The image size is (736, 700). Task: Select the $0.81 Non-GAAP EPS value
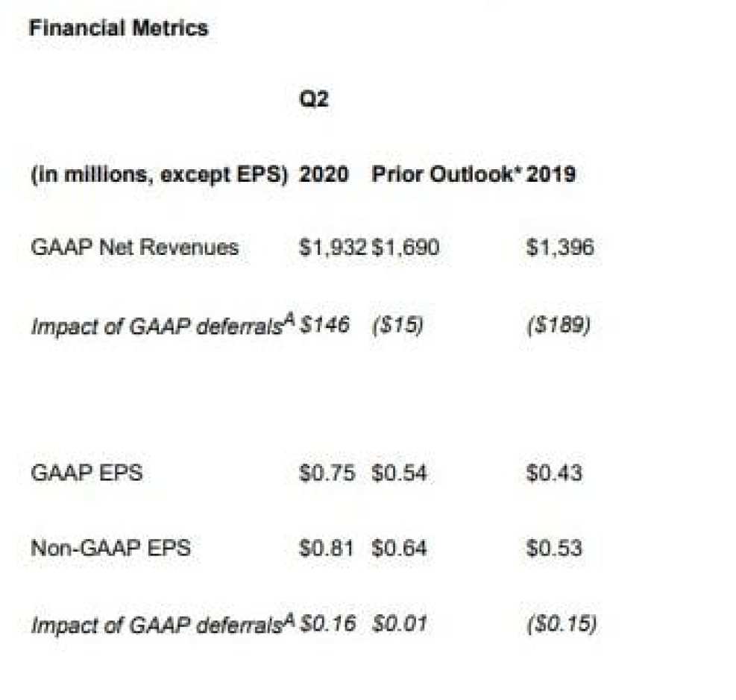coord(327,548)
